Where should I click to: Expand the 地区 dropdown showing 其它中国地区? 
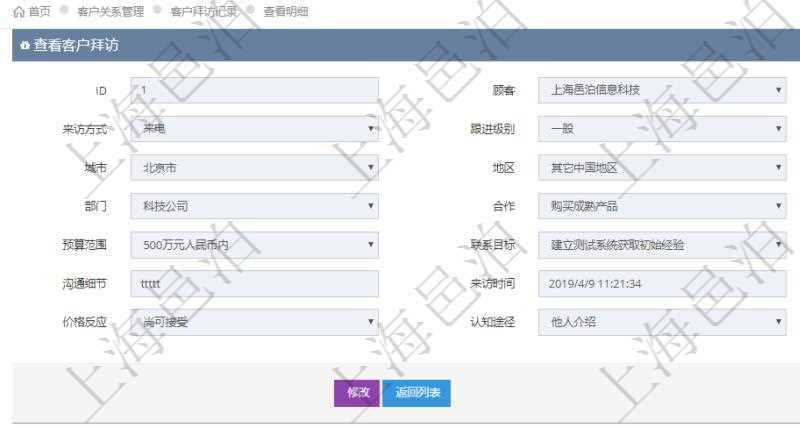(662, 167)
